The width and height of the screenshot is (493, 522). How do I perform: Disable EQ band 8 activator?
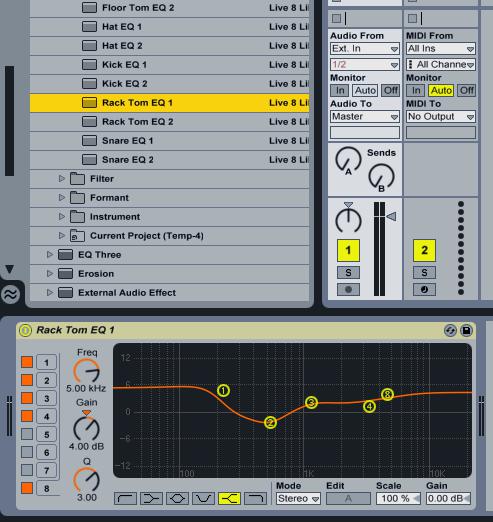click(27, 488)
